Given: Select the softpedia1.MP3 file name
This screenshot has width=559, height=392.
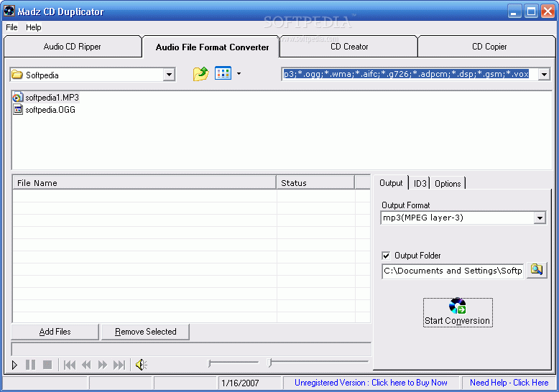Looking at the screenshot, I should tap(52, 98).
